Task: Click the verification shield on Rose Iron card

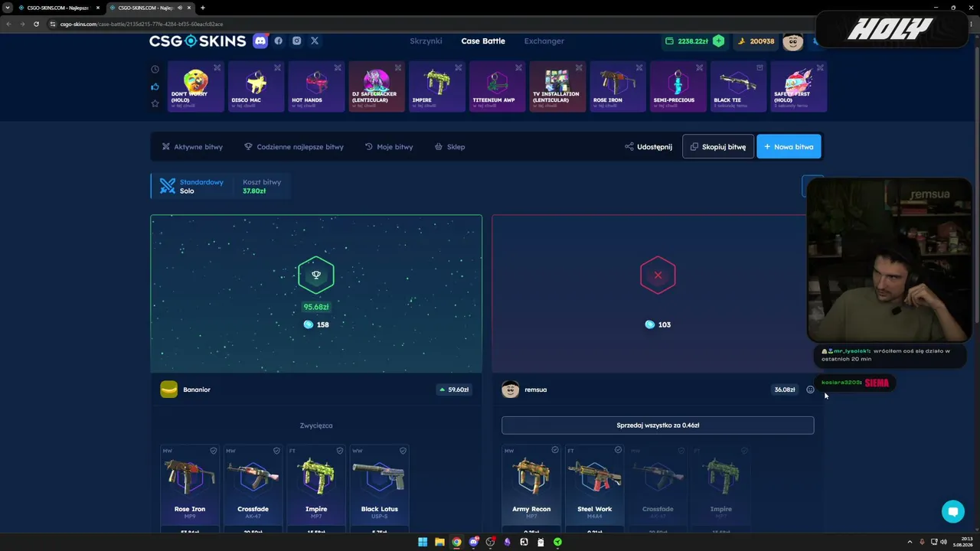Action: 214,451
